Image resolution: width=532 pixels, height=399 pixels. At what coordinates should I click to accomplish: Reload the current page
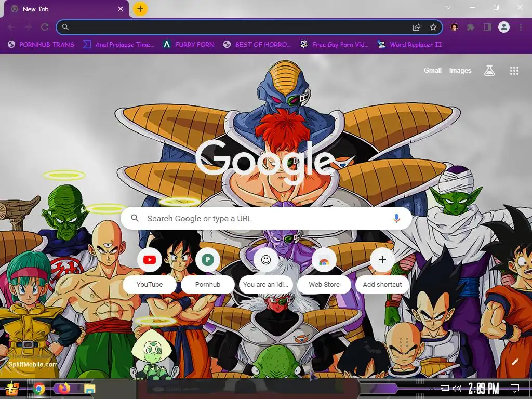tap(45, 27)
